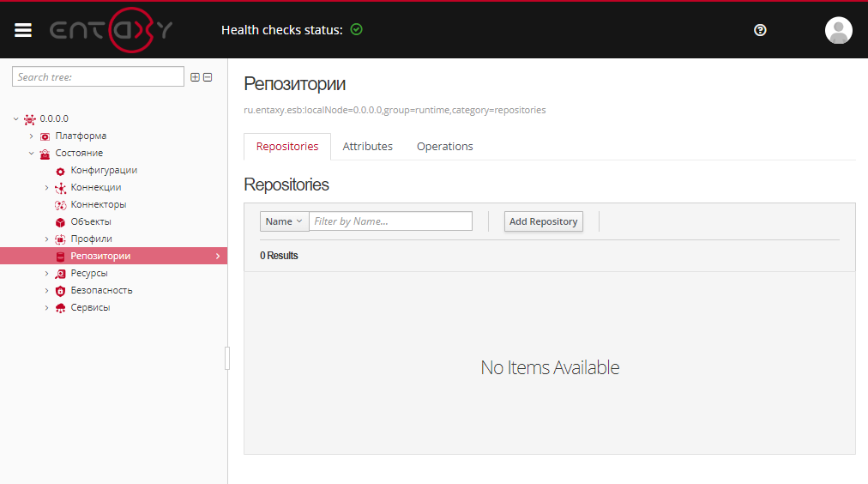Viewport: 868px width, 484px height.
Task: Click the No Items Available message
Action: pyautogui.click(x=550, y=367)
